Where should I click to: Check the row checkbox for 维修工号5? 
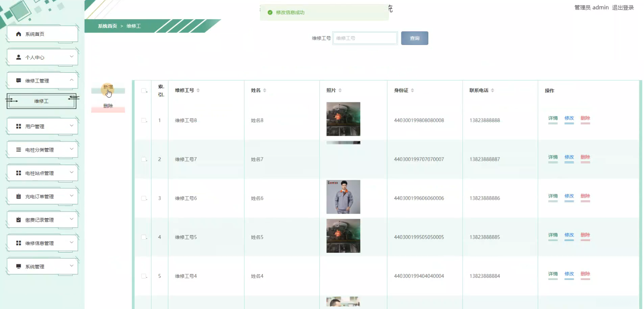coord(144,237)
